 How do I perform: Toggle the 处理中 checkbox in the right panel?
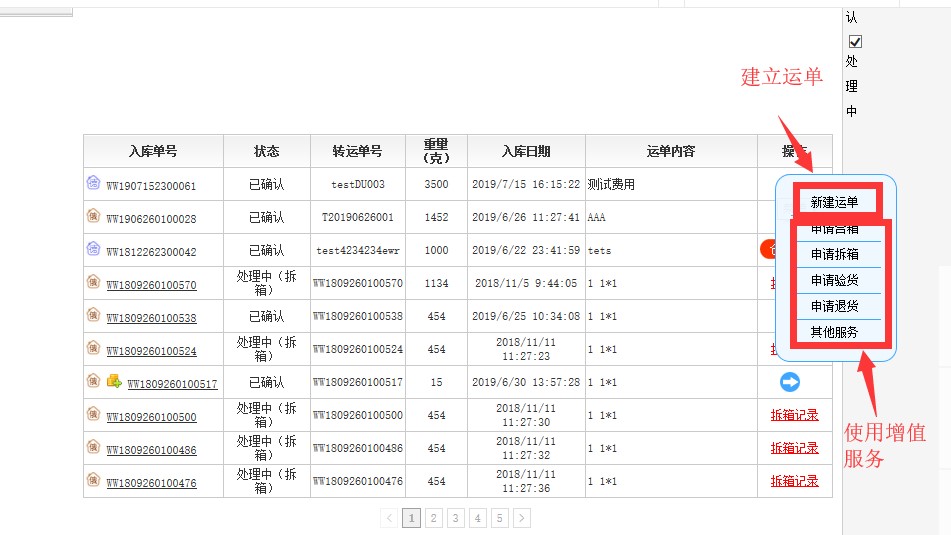pyautogui.click(x=855, y=41)
